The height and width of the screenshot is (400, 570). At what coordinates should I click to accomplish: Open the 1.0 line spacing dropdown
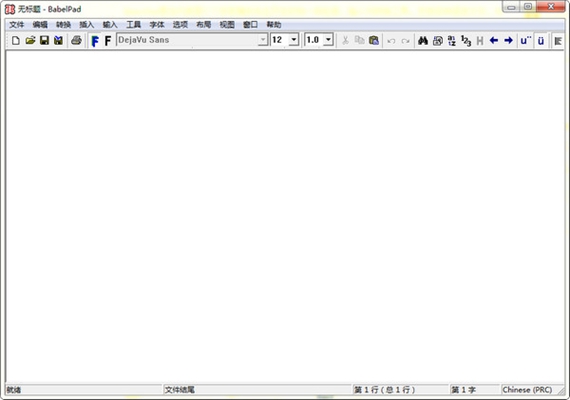click(328, 40)
